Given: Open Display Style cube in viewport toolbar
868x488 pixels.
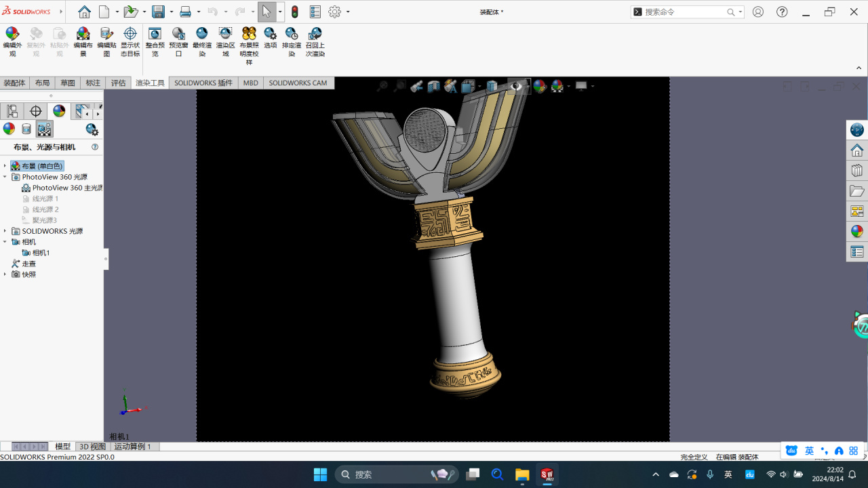Looking at the screenshot, I should (x=492, y=86).
